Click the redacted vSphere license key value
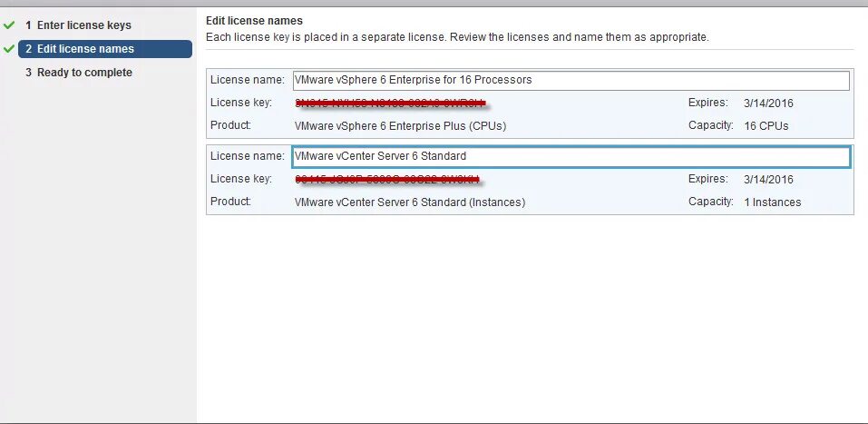The image size is (868, 424). click(x=390, y=103)
